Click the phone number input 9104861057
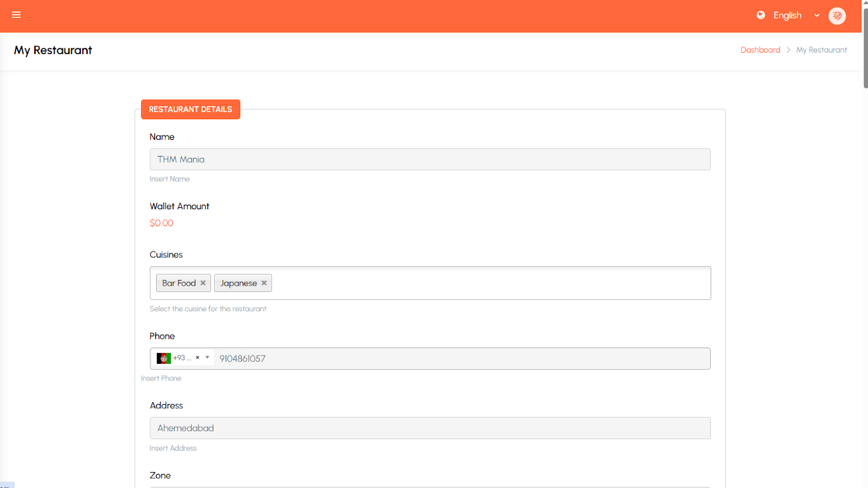 tap(461, 359)
